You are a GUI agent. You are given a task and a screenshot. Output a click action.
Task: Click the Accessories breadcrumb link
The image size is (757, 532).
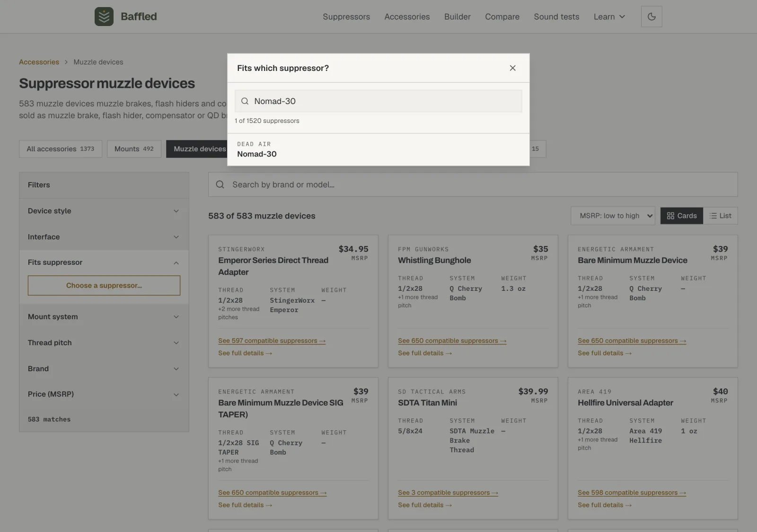pos(39,62)
